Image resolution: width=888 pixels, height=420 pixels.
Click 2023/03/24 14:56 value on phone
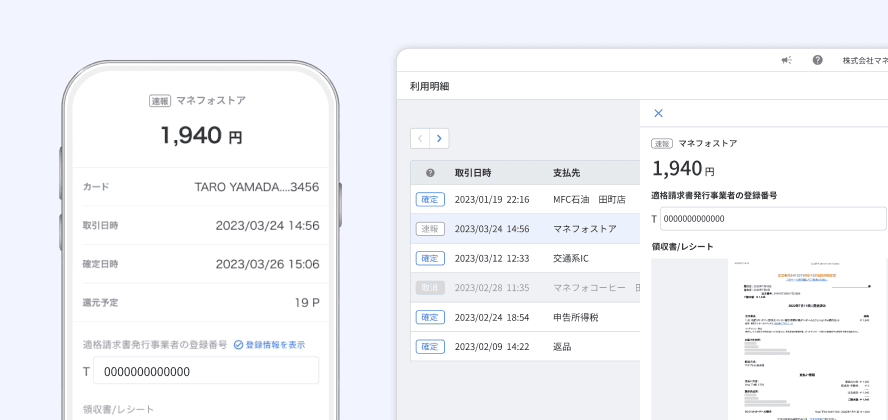point(267,225)
